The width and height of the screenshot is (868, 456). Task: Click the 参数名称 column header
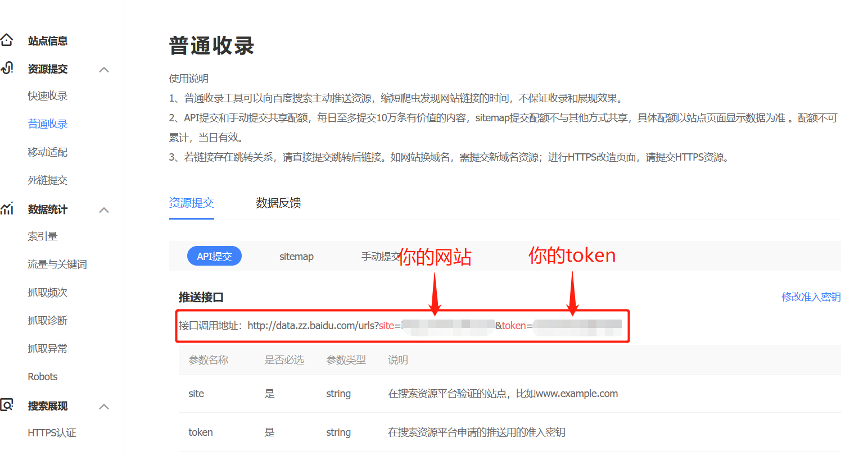click(x=209, y=360)
